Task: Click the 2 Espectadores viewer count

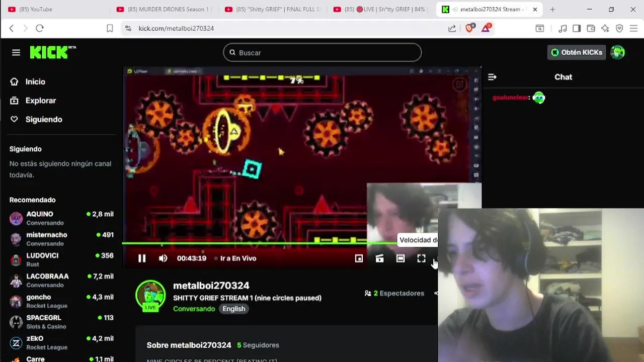Action: pos(394,293)
